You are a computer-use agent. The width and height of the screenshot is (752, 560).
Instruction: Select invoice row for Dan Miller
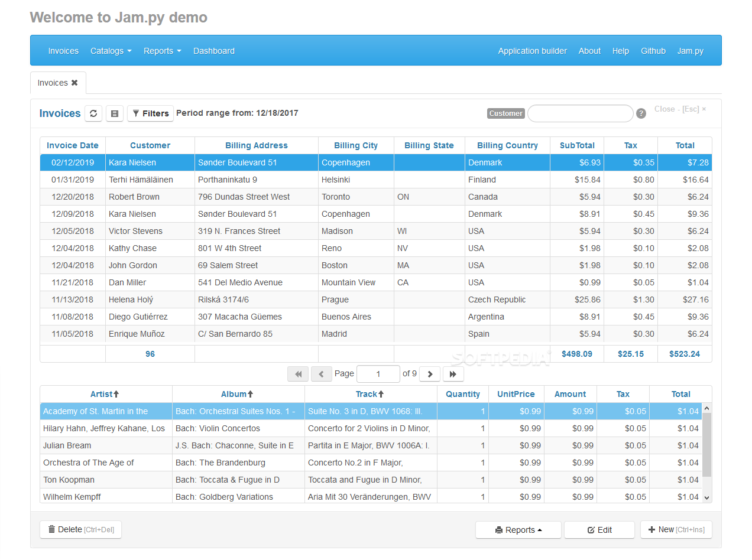point(376,282)
